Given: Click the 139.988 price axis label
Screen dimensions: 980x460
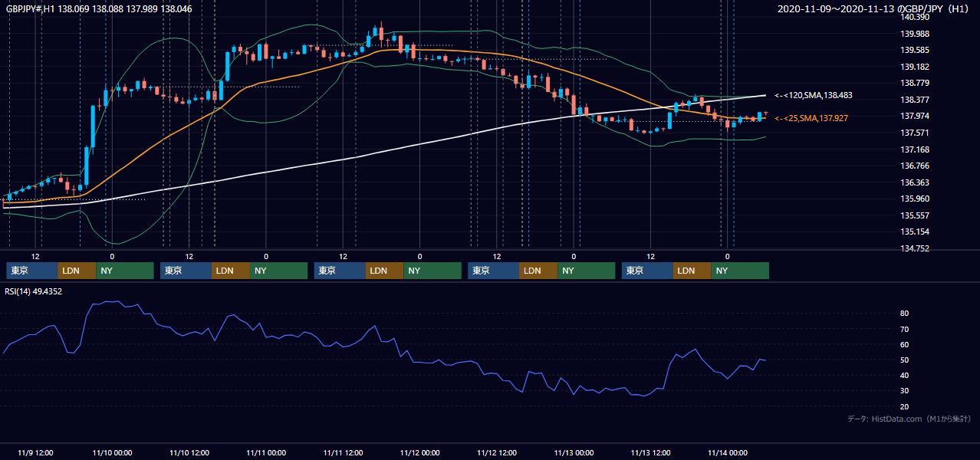Looking at the screenshot, I should coord(915,34).
